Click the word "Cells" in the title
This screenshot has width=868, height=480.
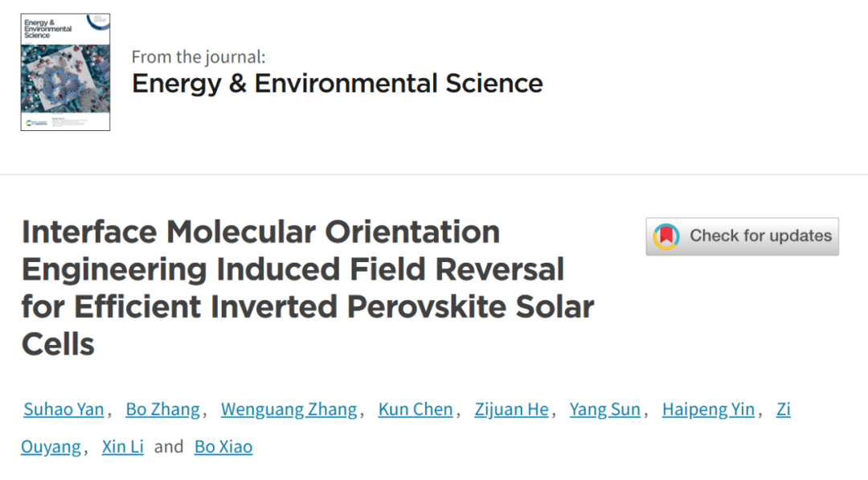click(x=58, y=344)
